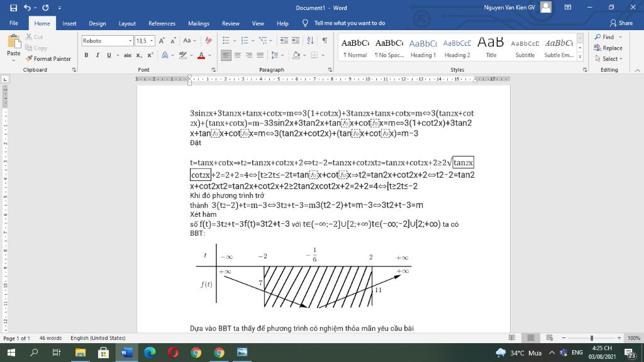Open File Explorer from taskbar
The width and height of the screenshot is (644, 362).
pyautogui.click(x=80, y=353)
